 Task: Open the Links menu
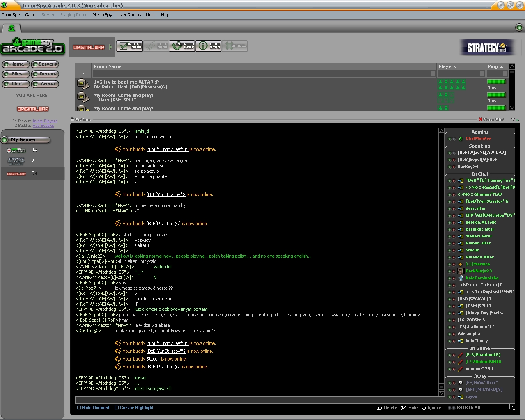click(x=151, y=15)
